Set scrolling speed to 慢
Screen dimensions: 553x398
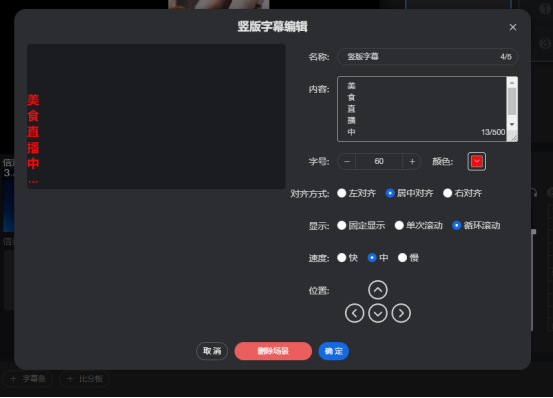(408, 258)
